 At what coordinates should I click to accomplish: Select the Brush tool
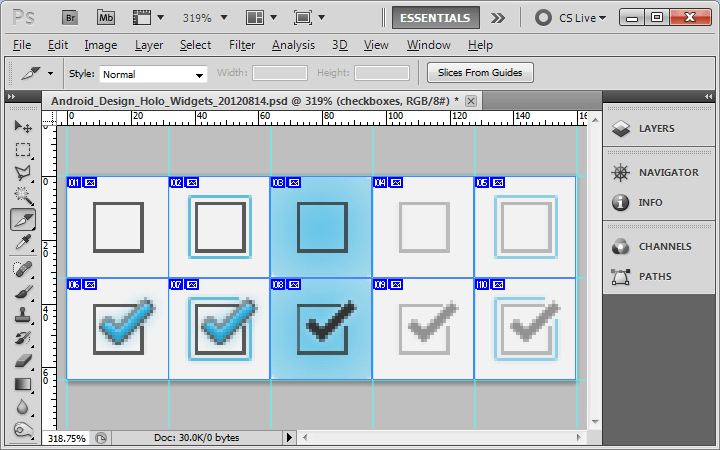(22, 292)
